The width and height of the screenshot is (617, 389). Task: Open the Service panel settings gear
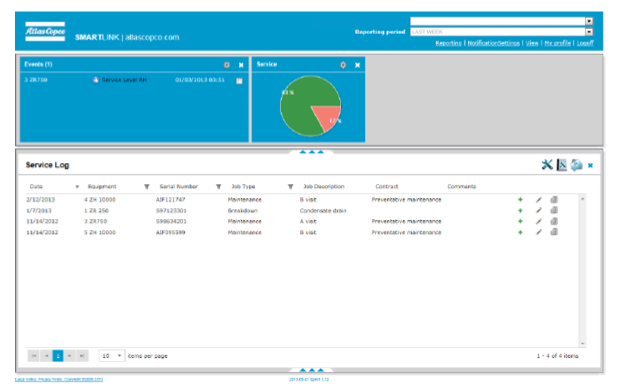343,65
